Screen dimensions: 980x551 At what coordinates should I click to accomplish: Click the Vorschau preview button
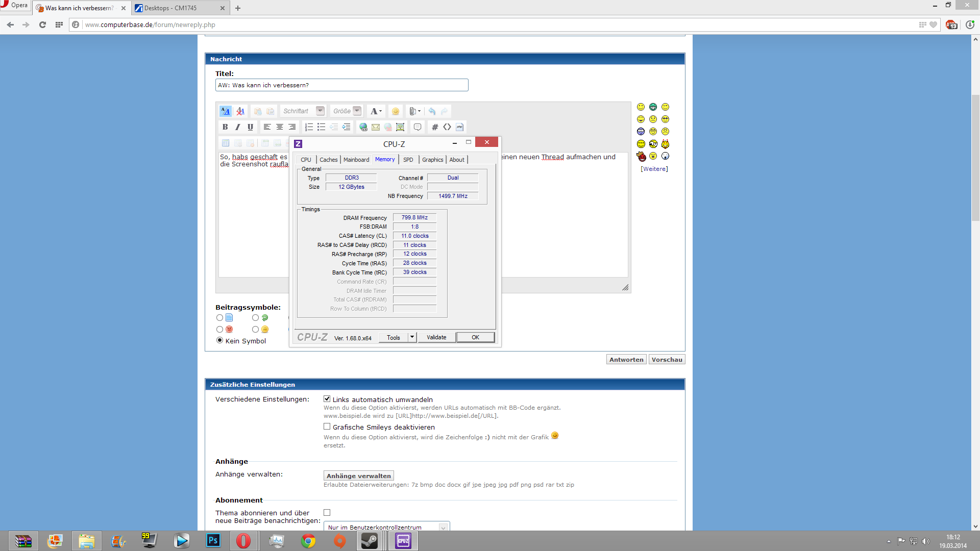[x=667, y=360]
